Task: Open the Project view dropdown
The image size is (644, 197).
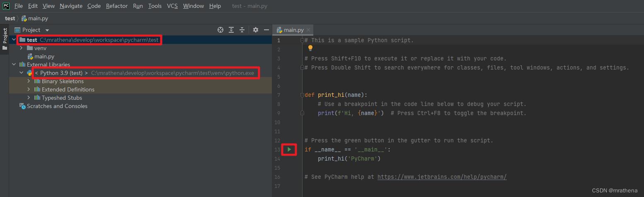Action: 47,30
